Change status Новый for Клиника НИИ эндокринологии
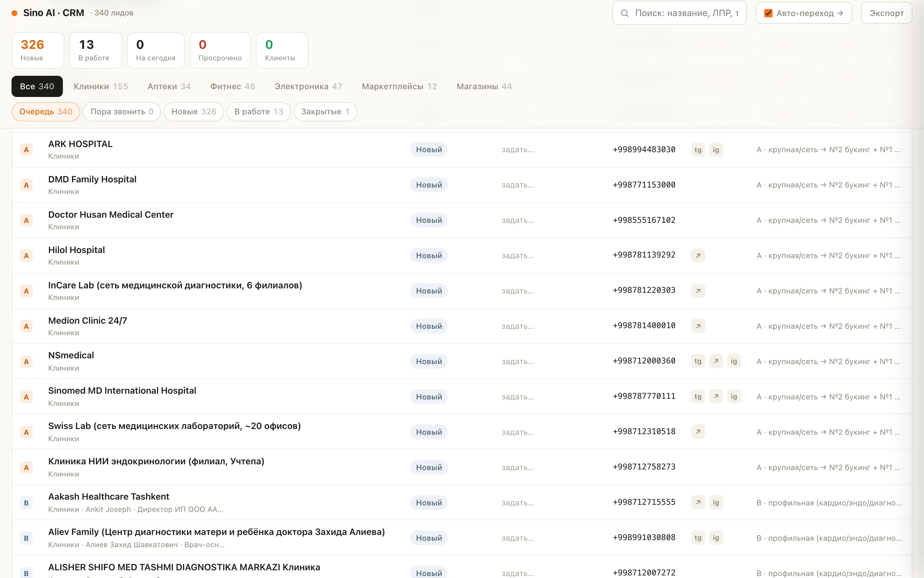 [x=429, y=468]
